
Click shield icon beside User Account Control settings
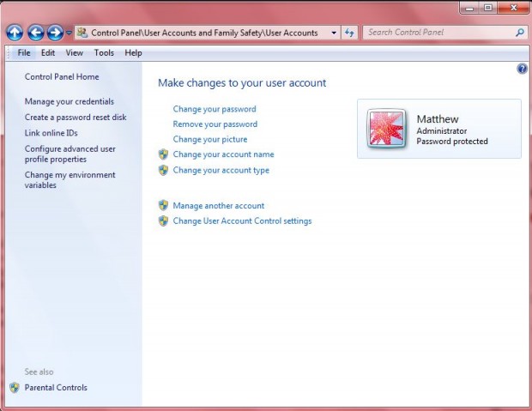tap(164, 221)
